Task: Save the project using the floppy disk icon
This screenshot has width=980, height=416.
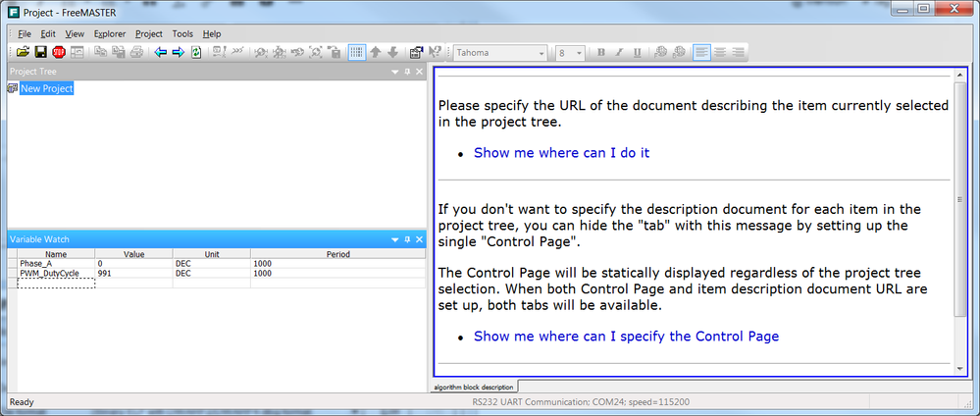Action: (40, 53)
